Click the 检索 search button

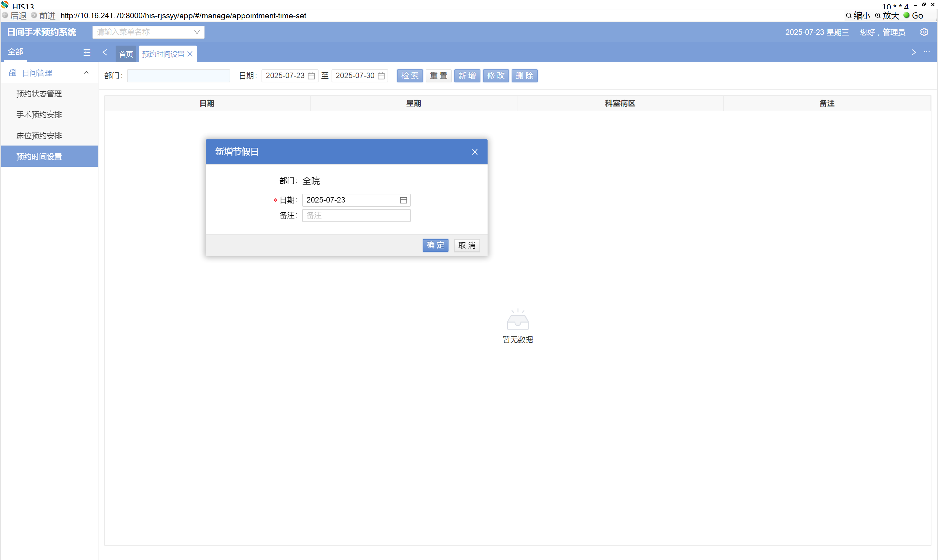(x=409, y=76)
